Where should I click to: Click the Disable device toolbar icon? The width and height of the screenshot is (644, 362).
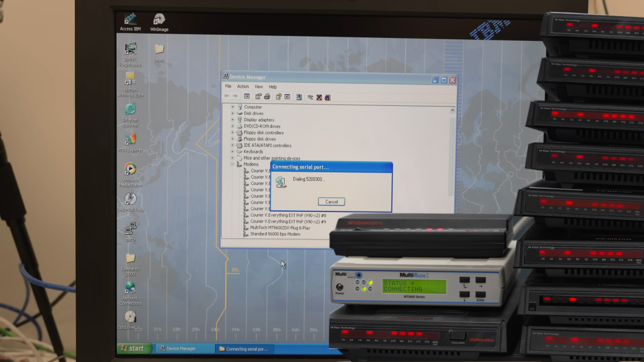(x=327, y=96)
